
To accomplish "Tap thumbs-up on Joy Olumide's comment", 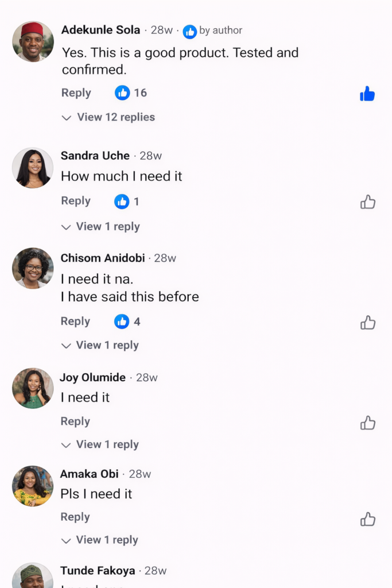I will (x=367, y=423).
